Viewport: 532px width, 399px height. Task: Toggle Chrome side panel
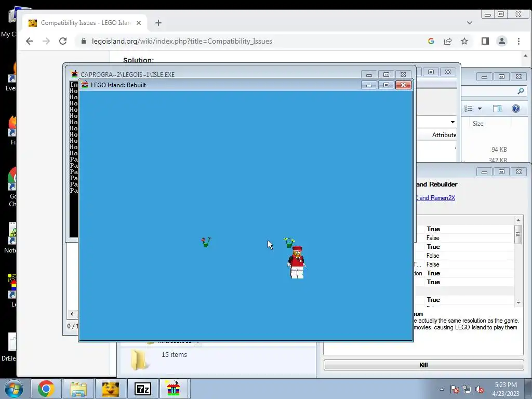point(485,41)
